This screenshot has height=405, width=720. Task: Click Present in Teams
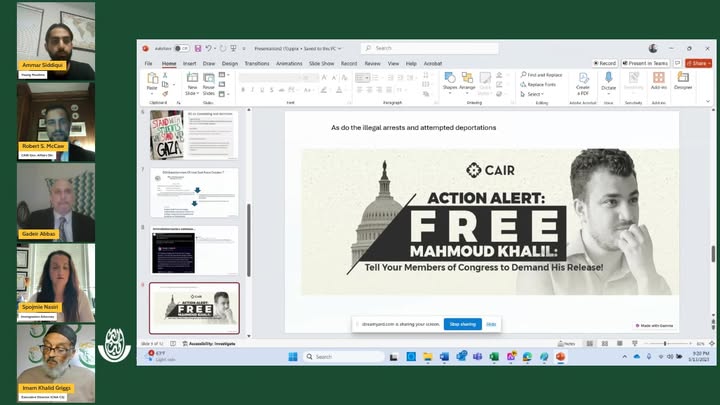[x=645, y=63]
